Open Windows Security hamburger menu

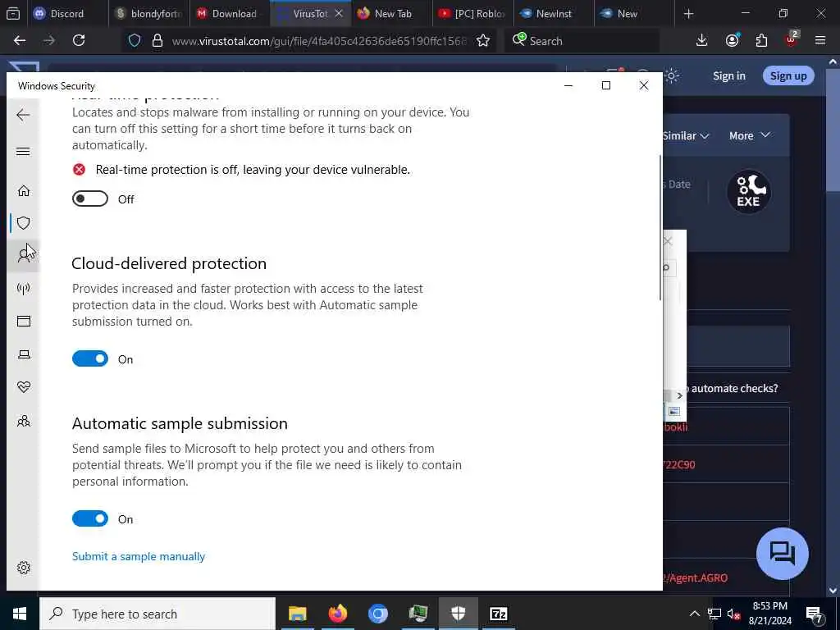click(23, 152)
